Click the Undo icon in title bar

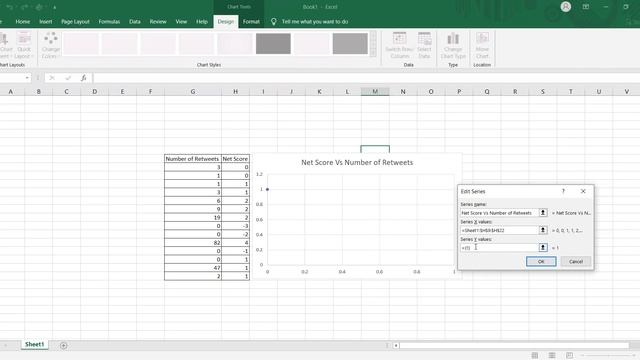[10, 7]
